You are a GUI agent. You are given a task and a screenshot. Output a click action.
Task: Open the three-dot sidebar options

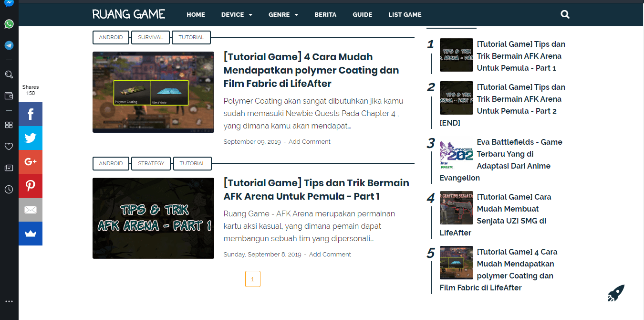coord(9,301)
